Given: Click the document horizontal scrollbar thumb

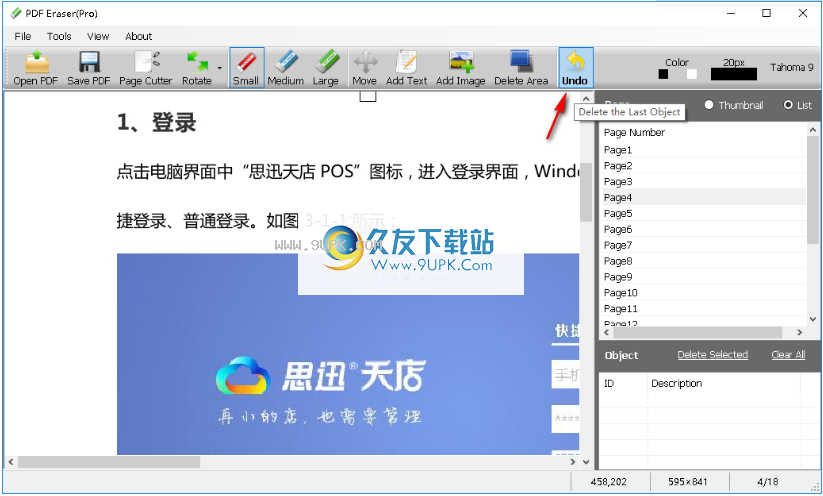Looking at the screenshot, I should click(x=109, y=462).
